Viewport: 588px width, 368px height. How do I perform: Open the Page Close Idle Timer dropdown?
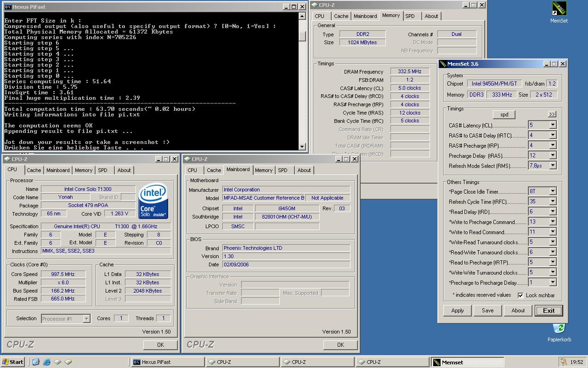[553, 191]
